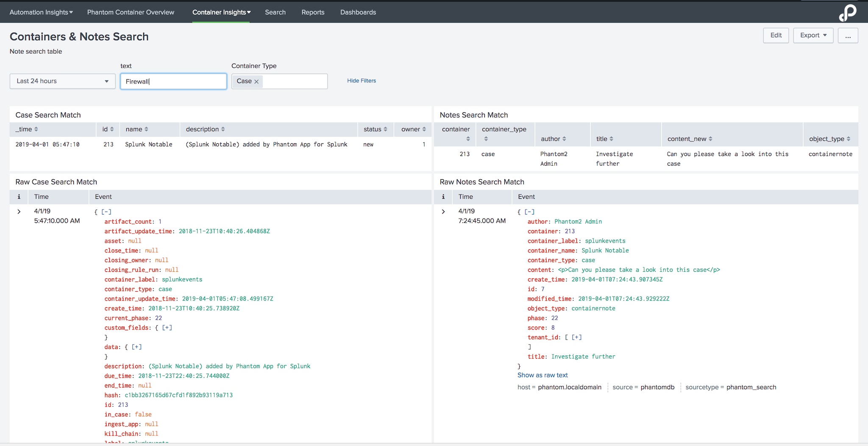Image resolution: width=868 pixels, height=446 pixels.
Task: Click container_label splunkevents value in case event
Action: (182, 279)
